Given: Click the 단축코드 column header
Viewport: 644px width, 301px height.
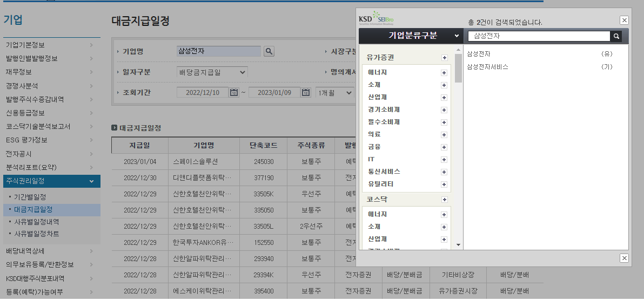Looking at the screenshot, I should point(263,145).
